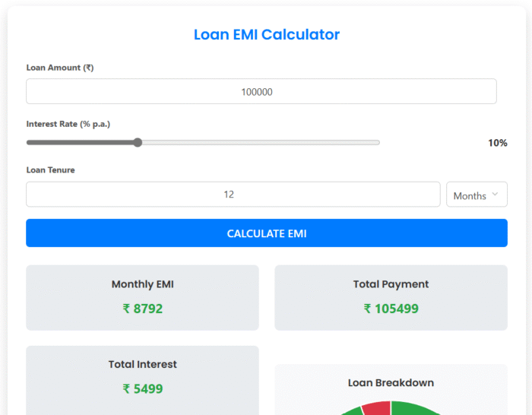
Task: Click the Loan Amount (₹) label
Action: click(60, 68)
